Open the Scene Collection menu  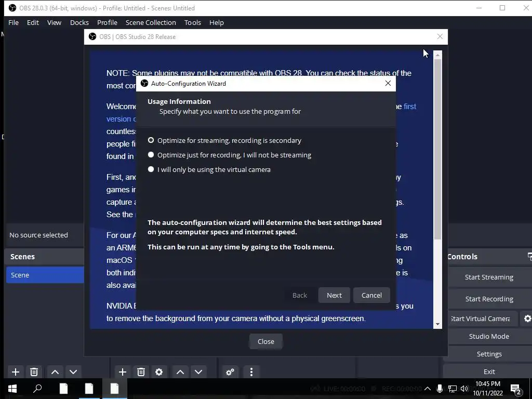click(x=151, y=22)
